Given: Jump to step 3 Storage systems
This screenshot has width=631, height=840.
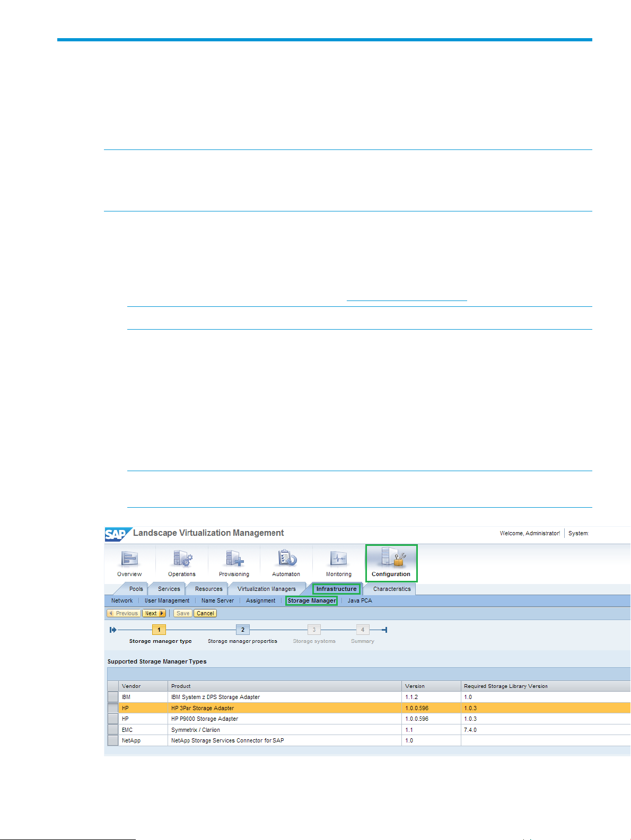Looking at the screenshot, I should tap(314, 630).
